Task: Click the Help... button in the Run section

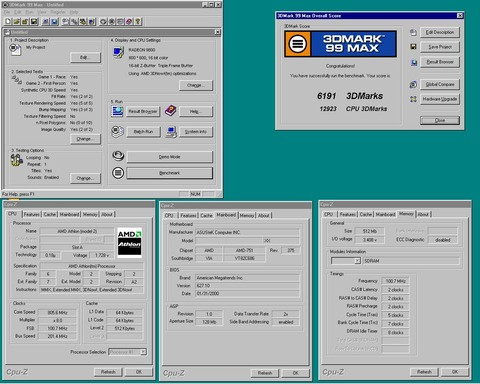Action: (x=195, y=111)
